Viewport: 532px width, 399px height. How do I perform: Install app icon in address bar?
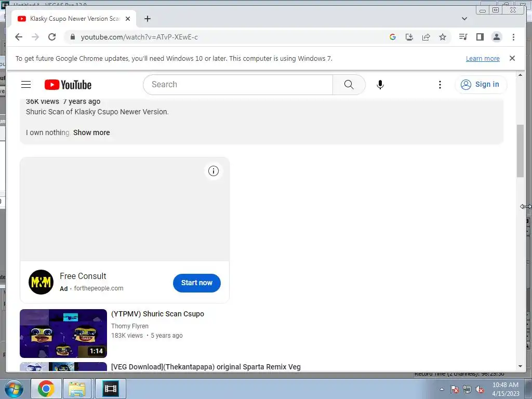[x=409, y=37]
